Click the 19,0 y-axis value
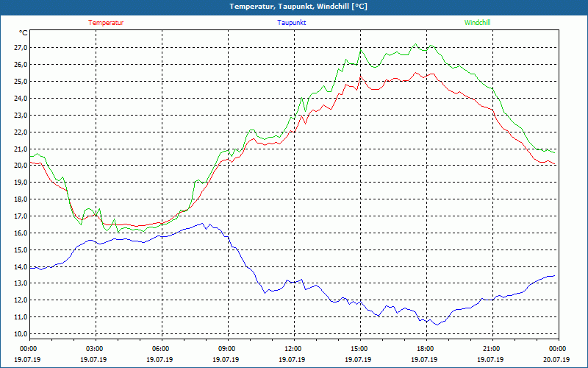This screenshot has width=588, height=368. pos(21,182)
